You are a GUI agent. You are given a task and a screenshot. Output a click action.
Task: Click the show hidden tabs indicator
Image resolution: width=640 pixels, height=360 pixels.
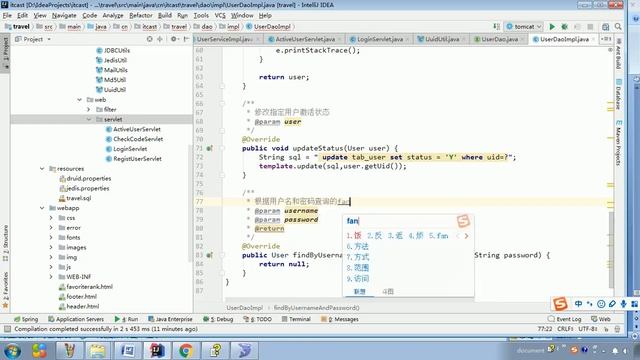606,39
